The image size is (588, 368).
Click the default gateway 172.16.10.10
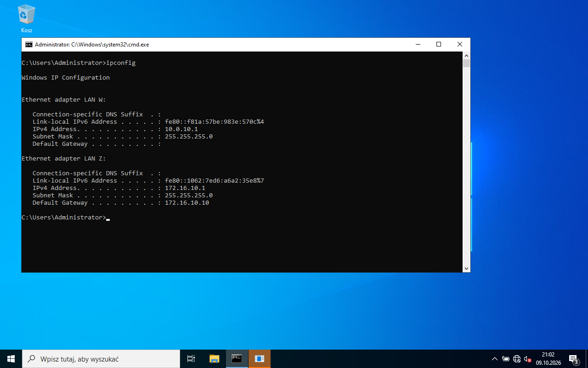pyautogui.click(x=187, y=203)
